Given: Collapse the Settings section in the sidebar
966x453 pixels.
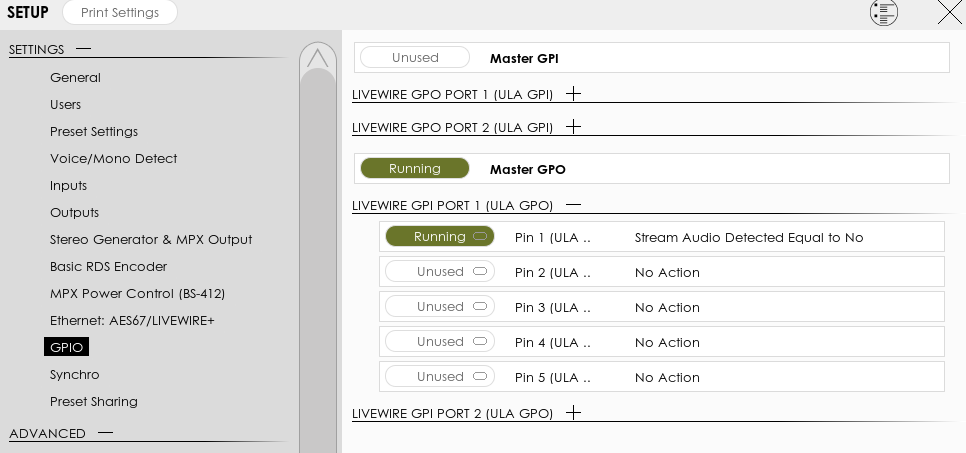Looking at the screenshot, I should 83,49.
